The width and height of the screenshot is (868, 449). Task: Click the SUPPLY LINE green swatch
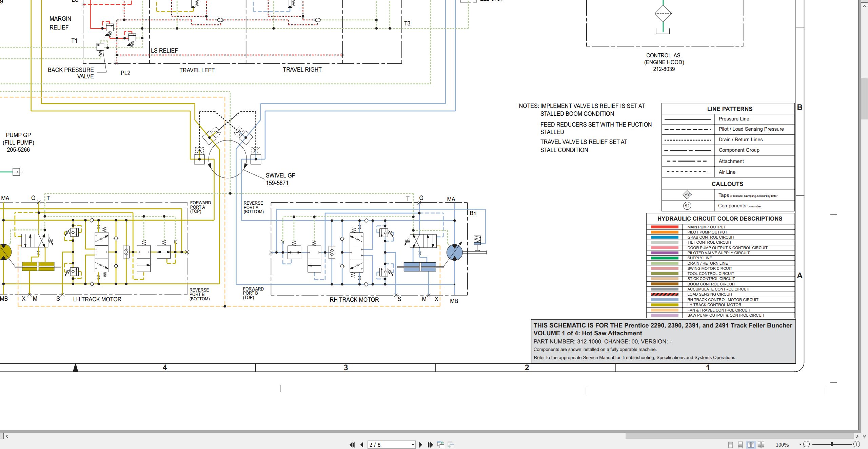(x=665, y=258)
